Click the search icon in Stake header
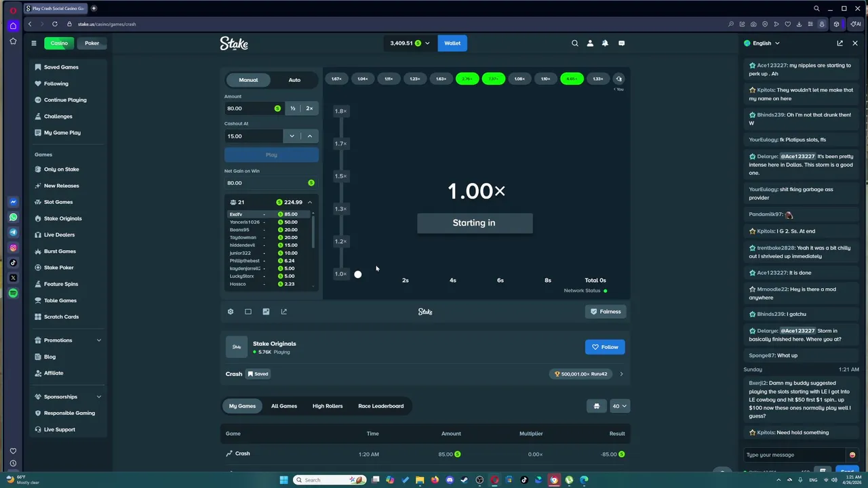This screenshot has width=868, height=488. click(x=575, y=43)
